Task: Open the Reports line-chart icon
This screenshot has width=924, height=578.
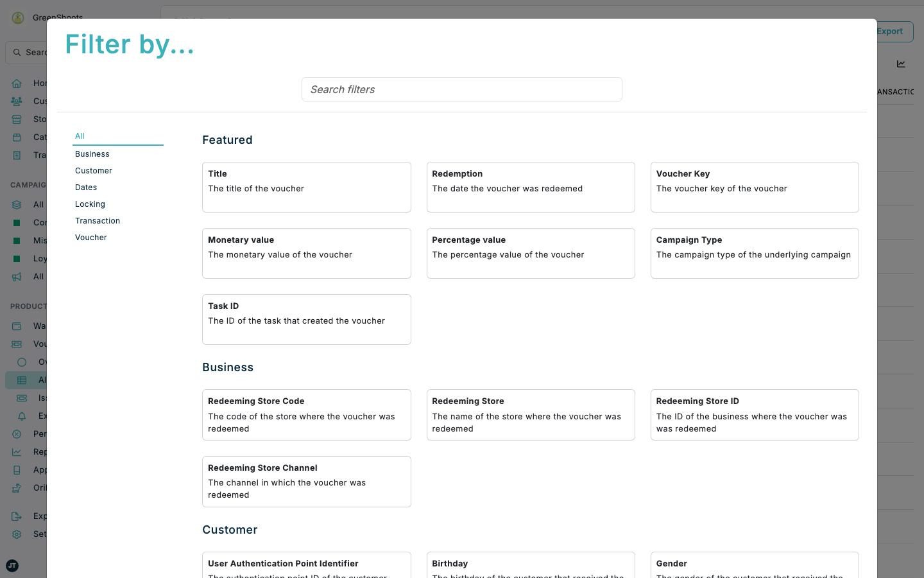Action: click(17, 451)
